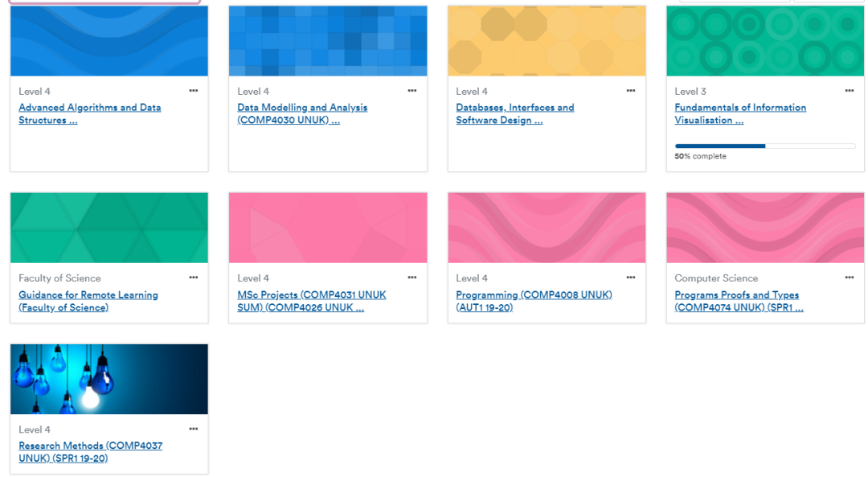Viewport: 868px width, 477px height.
Task: Click 'Level 3' label on Information Visualisation card
Action: 690,92
